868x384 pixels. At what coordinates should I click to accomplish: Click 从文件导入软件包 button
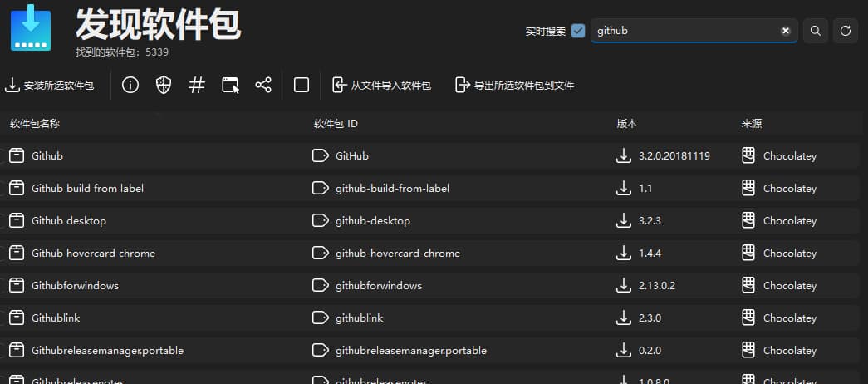click(382, 85)
